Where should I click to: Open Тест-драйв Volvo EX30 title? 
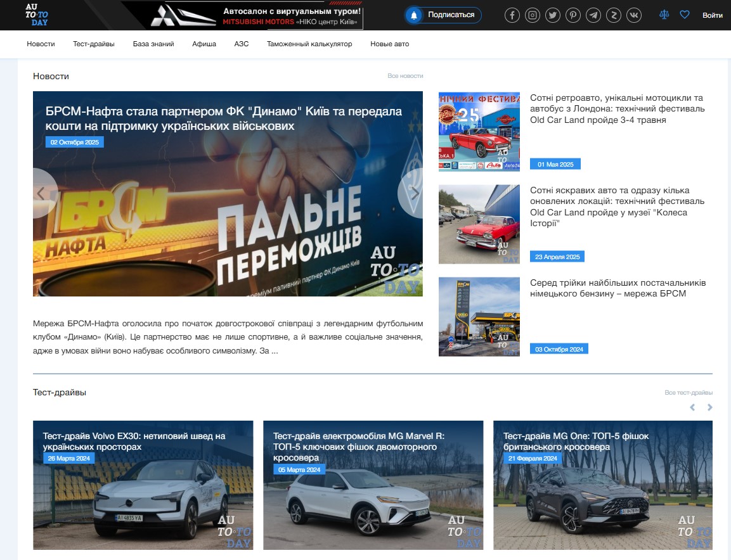coord(134,441)
